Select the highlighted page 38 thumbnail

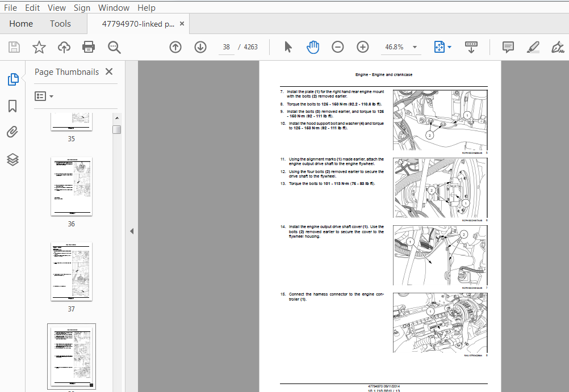point(72,357)
